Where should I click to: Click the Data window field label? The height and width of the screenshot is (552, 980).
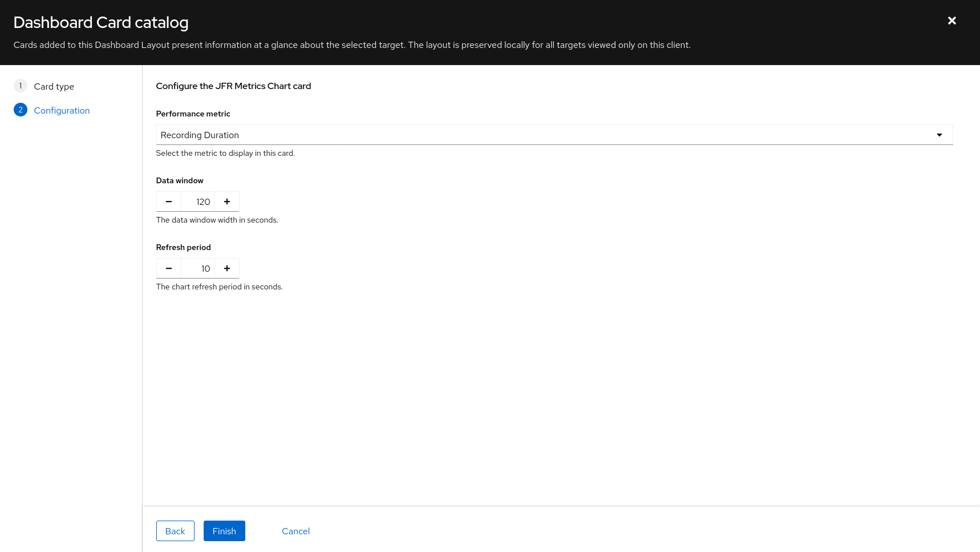(180, 180)
